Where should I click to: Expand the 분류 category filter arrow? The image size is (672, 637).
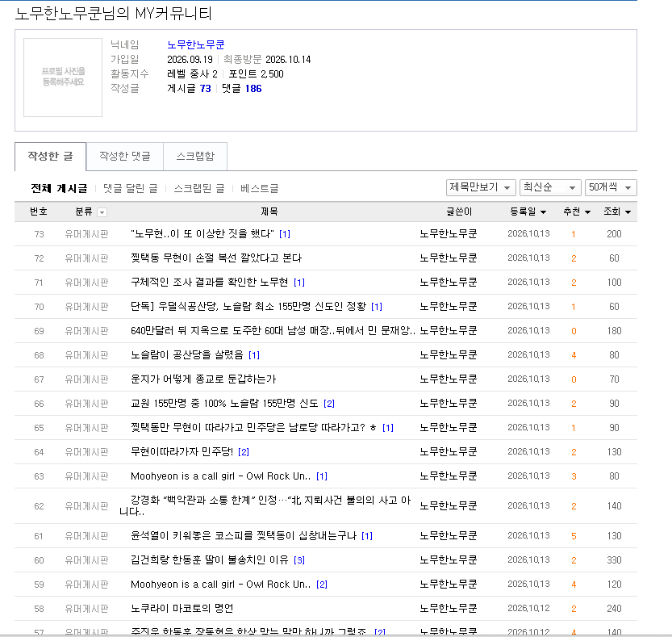[x=102, y=212]
